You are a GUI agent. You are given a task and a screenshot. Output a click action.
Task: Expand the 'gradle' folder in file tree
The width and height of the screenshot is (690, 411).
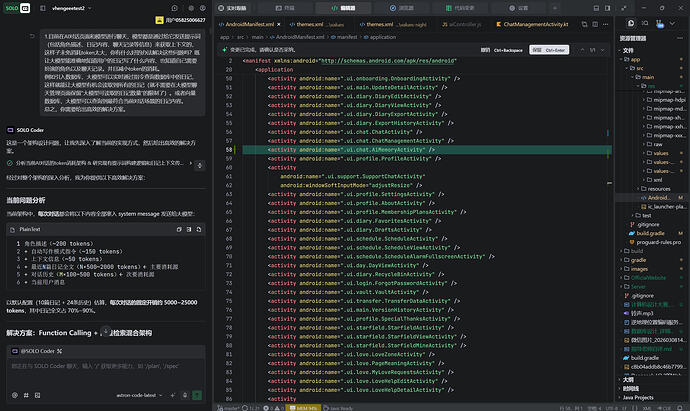(x=639, y=260)
